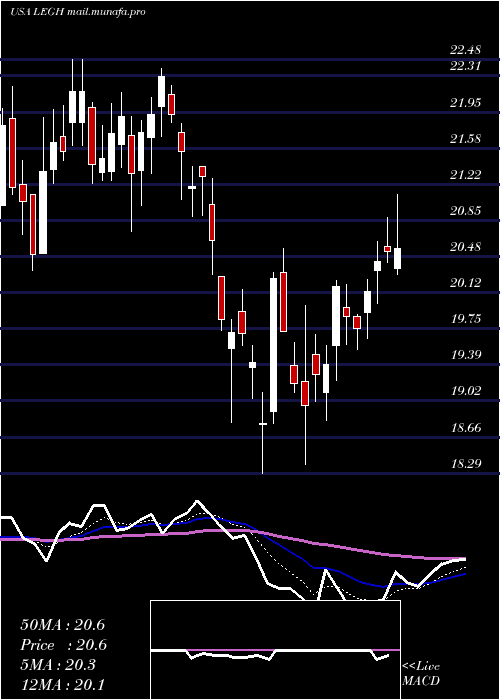Select the 18.29 price level label
Screen dimensions: 500x700
(x=465, y=463)
